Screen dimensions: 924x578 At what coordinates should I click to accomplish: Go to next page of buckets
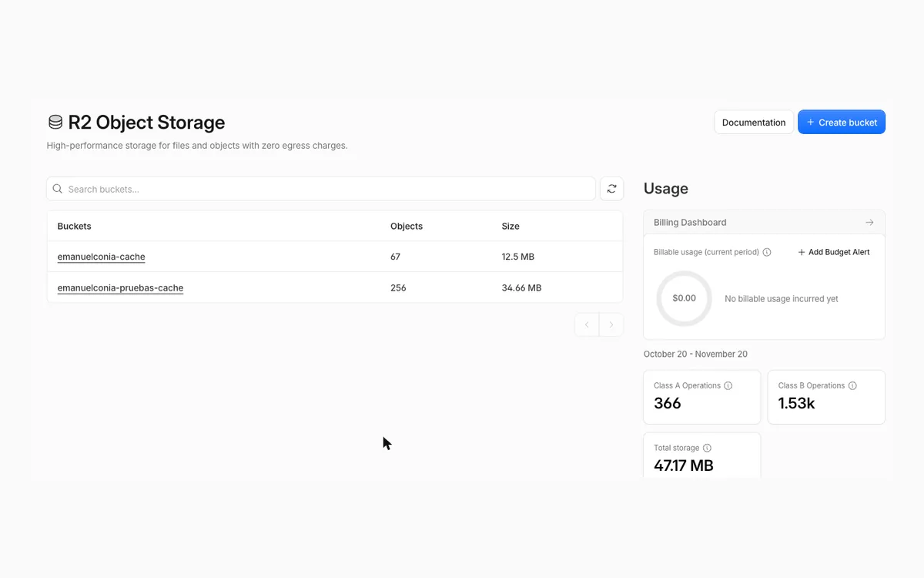coord(611,324)
